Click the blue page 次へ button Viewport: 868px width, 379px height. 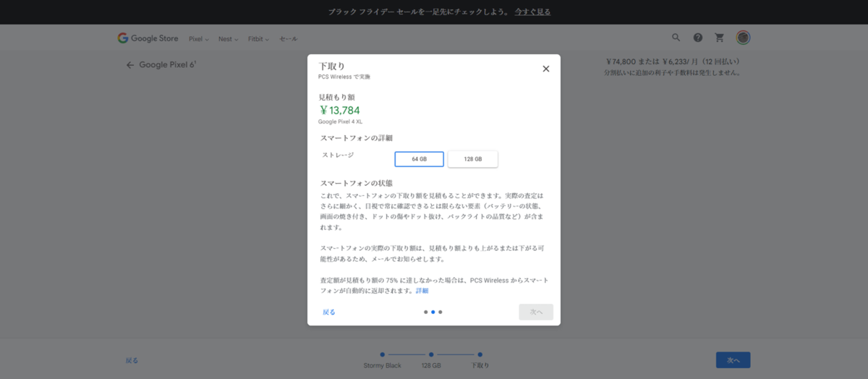(733, 360)
